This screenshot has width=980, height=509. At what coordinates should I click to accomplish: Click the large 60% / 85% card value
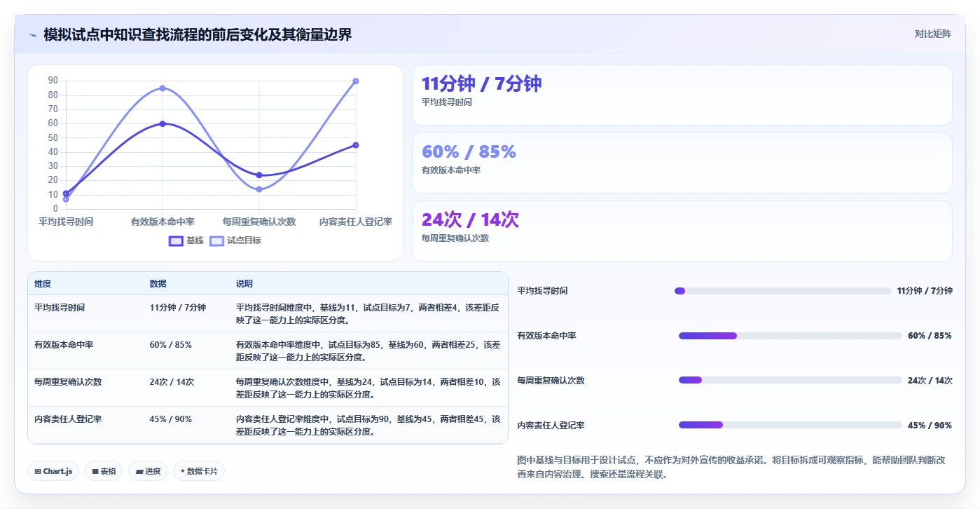tap(469, 151)
